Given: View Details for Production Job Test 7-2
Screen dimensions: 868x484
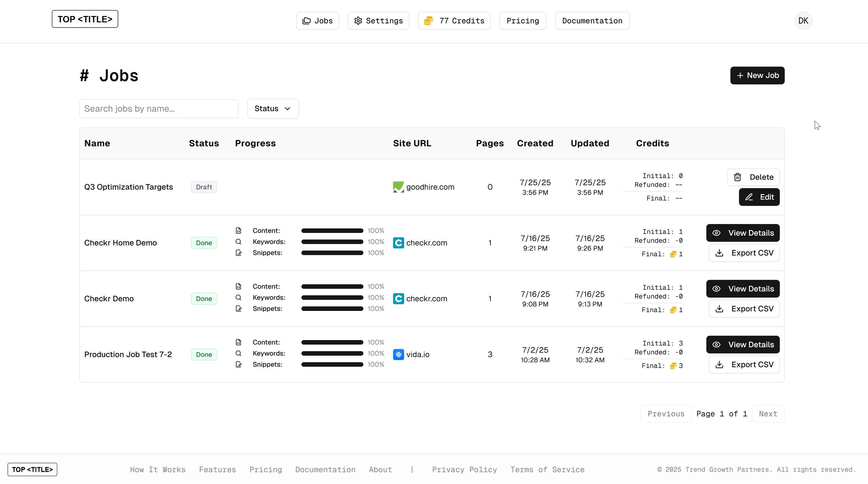Looking at the screenshot, I should (x=743, y=345).
